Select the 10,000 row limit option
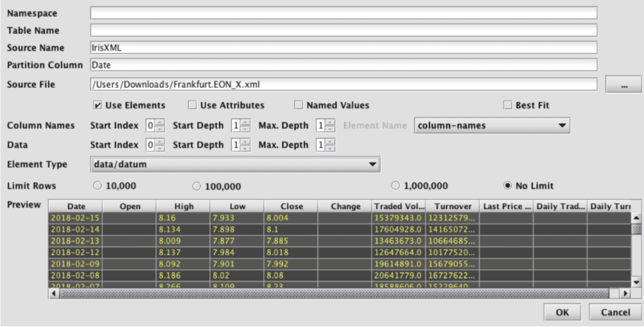The image size is (644, 327). tap(98, 186)
